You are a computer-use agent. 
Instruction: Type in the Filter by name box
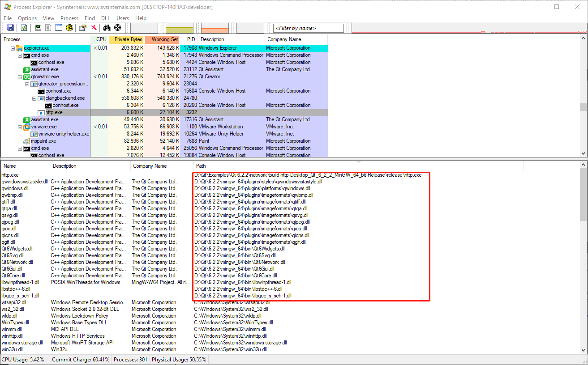point(308,28)
